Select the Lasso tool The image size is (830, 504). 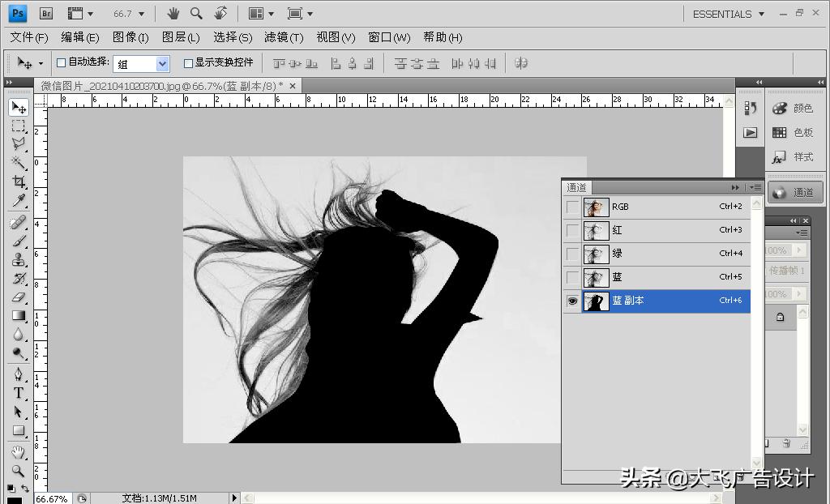[19, 144]
